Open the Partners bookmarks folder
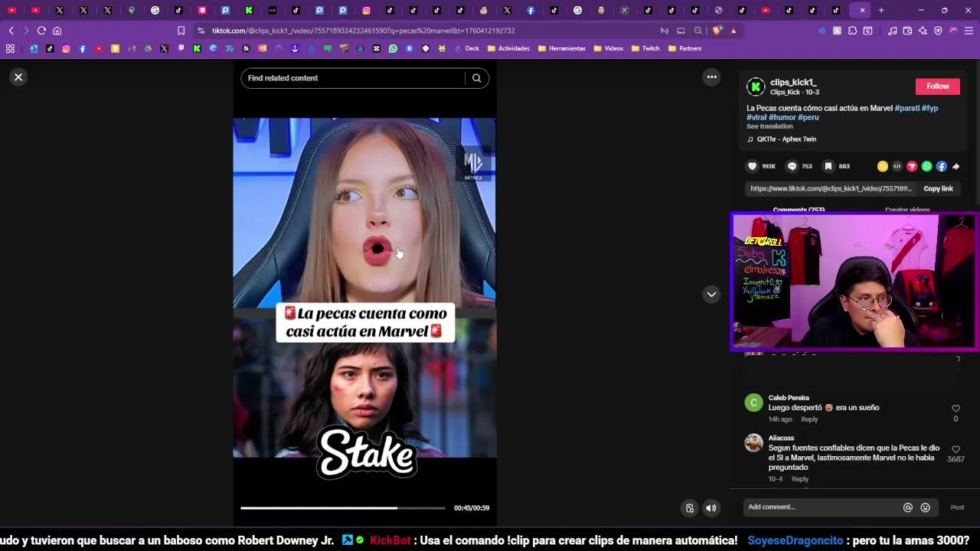 pos(684,48)
